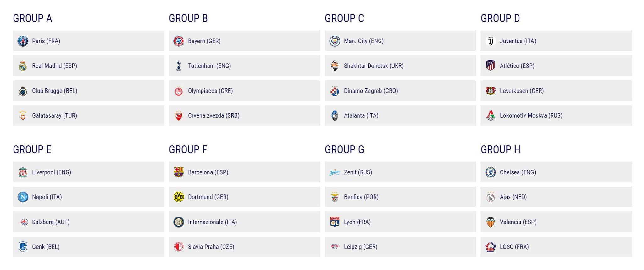
Task: Click the GROUP A heading
Action: (32, 18)
